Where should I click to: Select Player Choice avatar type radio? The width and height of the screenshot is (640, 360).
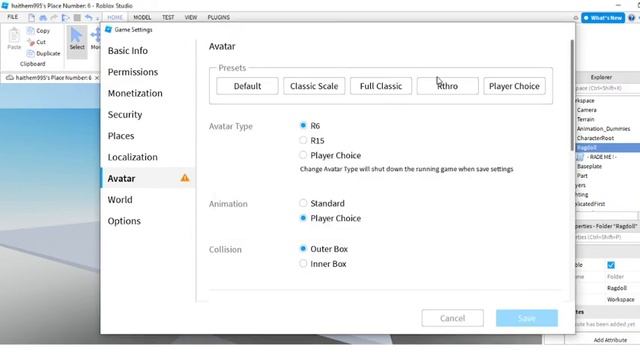[303, 155]
